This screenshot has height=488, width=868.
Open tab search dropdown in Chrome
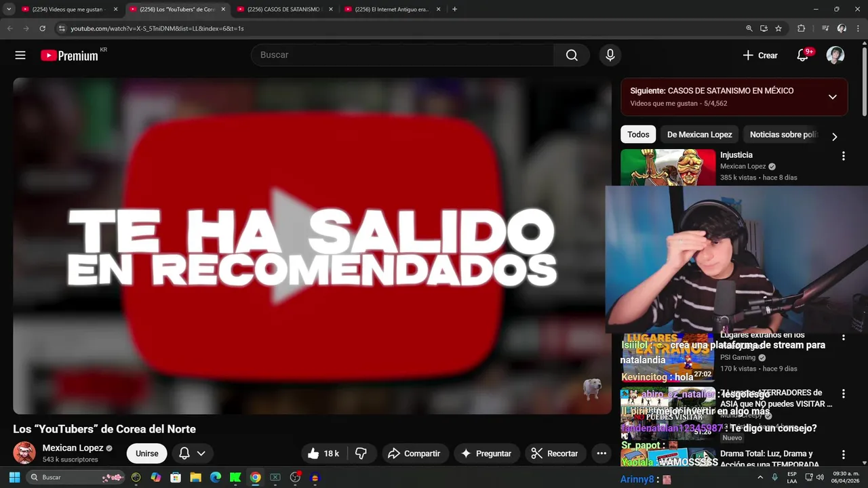click(x=9, y=9)
